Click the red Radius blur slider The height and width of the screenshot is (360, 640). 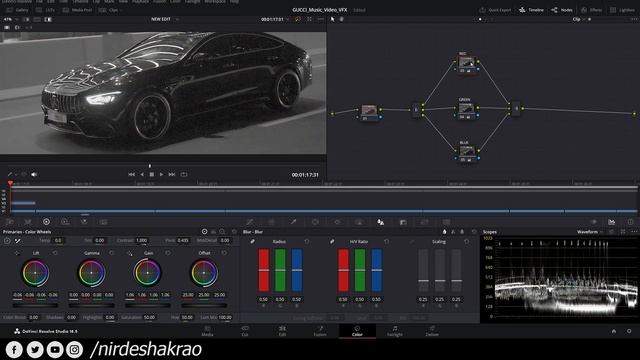pyautogui.click(x=264, y=270)
